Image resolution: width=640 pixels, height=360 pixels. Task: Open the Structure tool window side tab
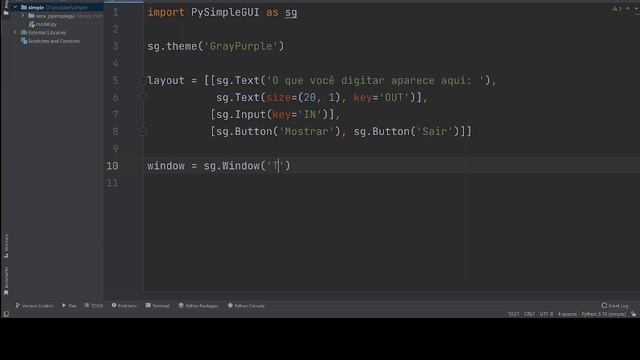6,246
